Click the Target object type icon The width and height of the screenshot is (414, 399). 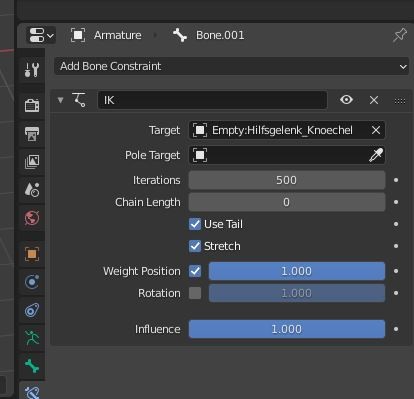[200, 130]
